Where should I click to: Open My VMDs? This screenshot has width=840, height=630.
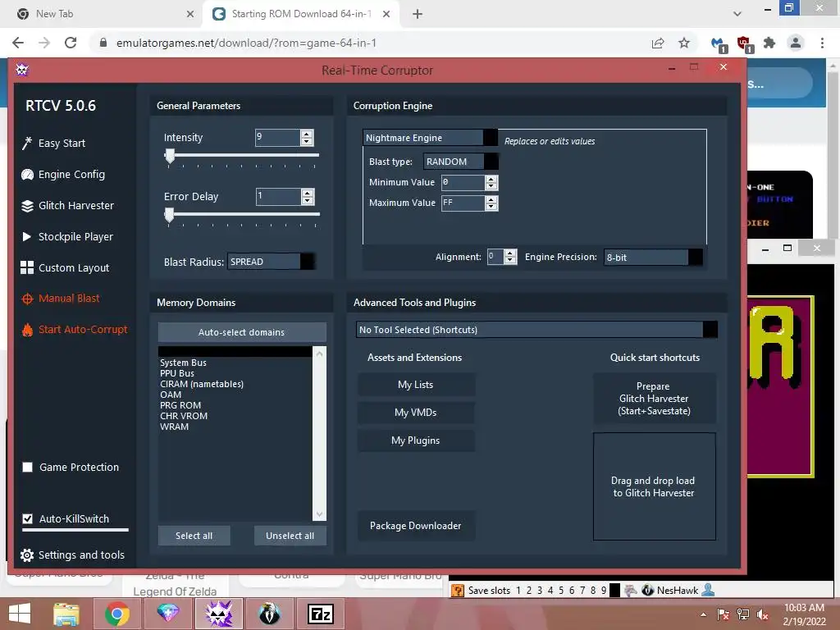click(416, 413)
